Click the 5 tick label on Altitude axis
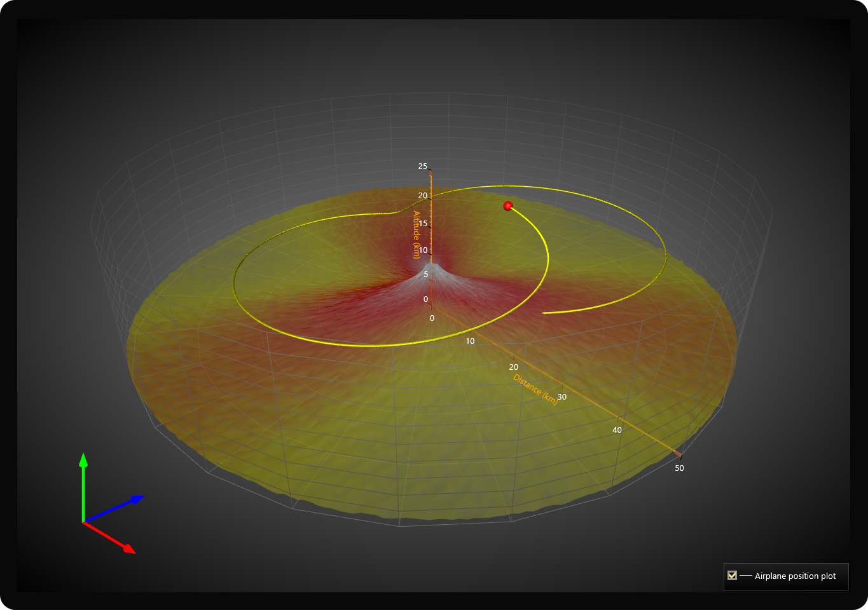Viewport: 868px width, 610px height. tap(425, 274)
